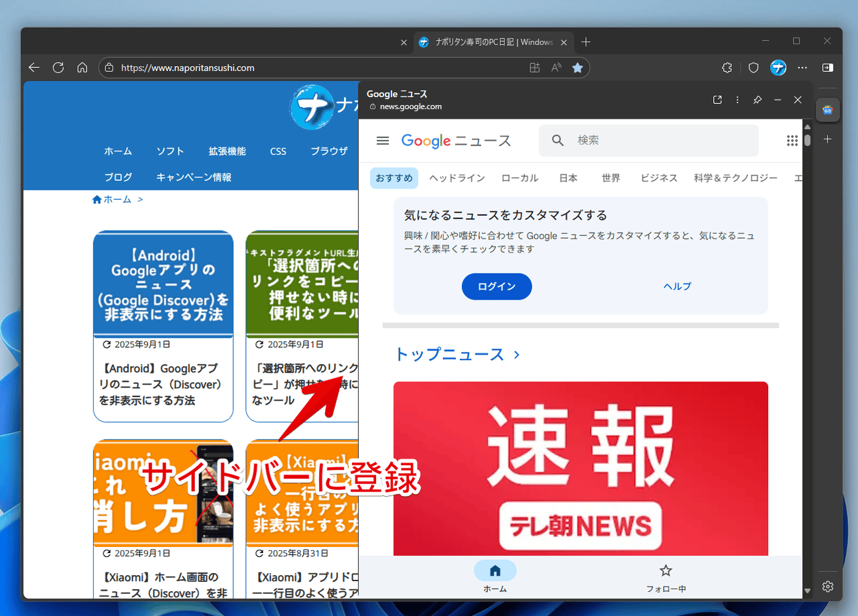
Task: Open the 速報 テレ朝NEWS news image
Action: (x=580, y=469)
